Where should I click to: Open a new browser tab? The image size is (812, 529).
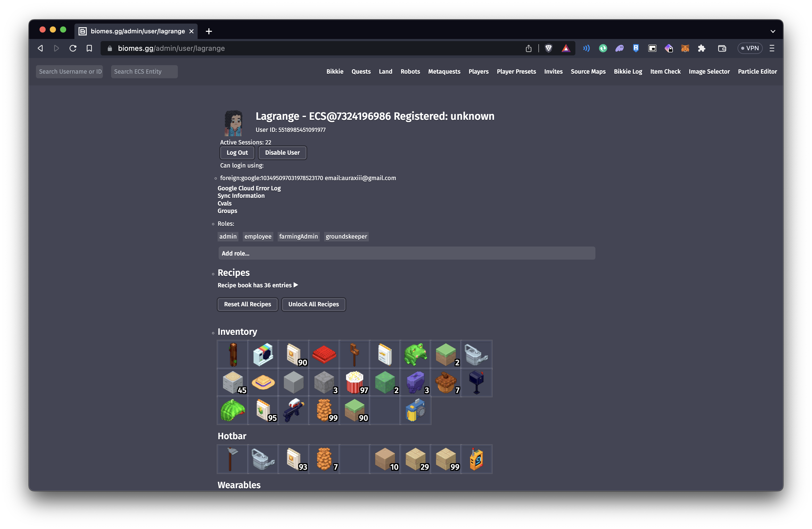point(209,31)
